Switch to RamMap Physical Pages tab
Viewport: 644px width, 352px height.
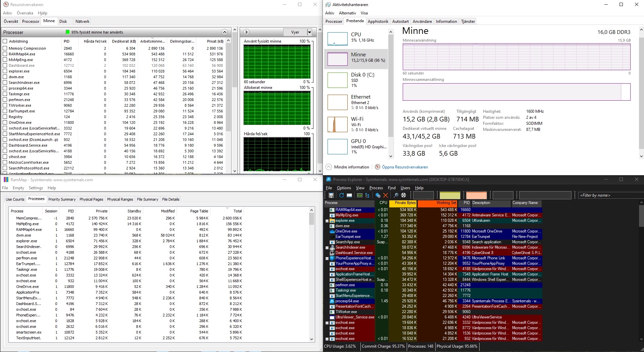(91, 199)
